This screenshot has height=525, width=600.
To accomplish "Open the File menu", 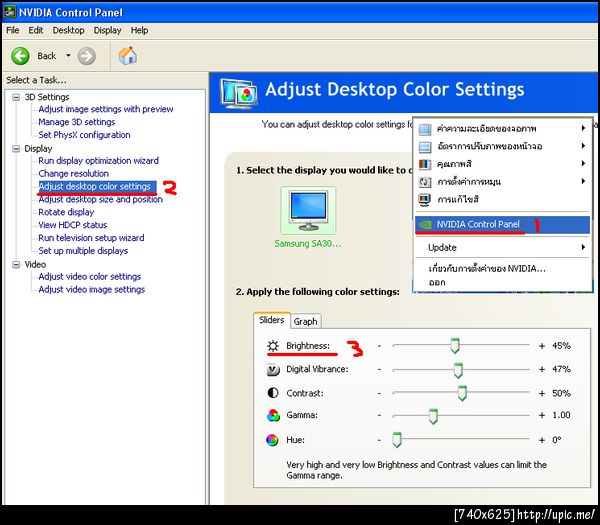I will click(x=13, y=30).
